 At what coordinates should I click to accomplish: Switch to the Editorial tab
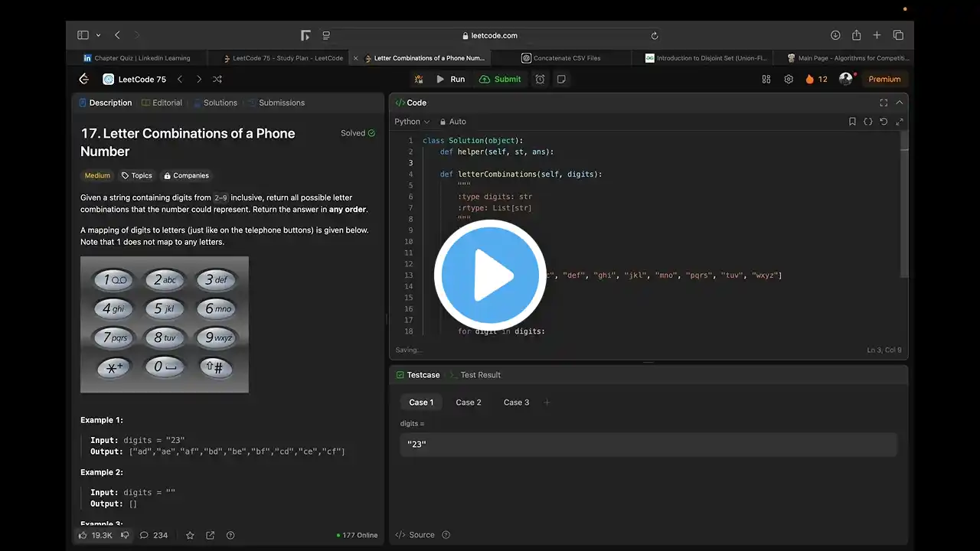click(162, 103)
